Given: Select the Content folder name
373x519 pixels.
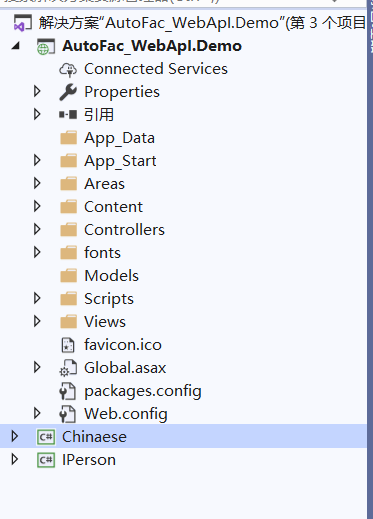Looking at the screenshot, I should pos(113,207).
